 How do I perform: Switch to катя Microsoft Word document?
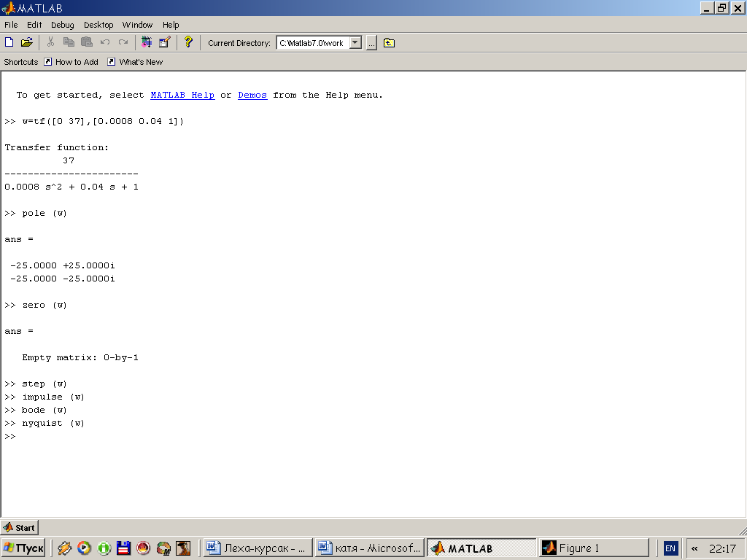pyautogui.click(x=369, y=548)
